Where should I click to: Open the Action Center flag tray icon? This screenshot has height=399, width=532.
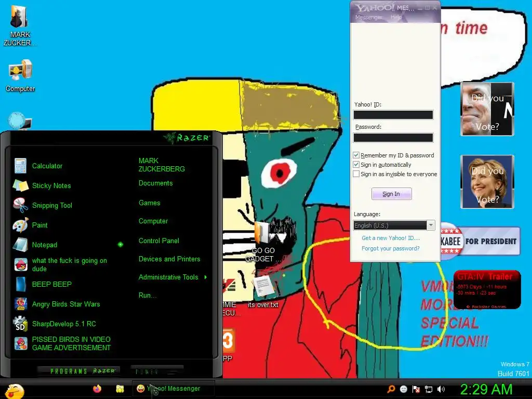click(416, 389)
